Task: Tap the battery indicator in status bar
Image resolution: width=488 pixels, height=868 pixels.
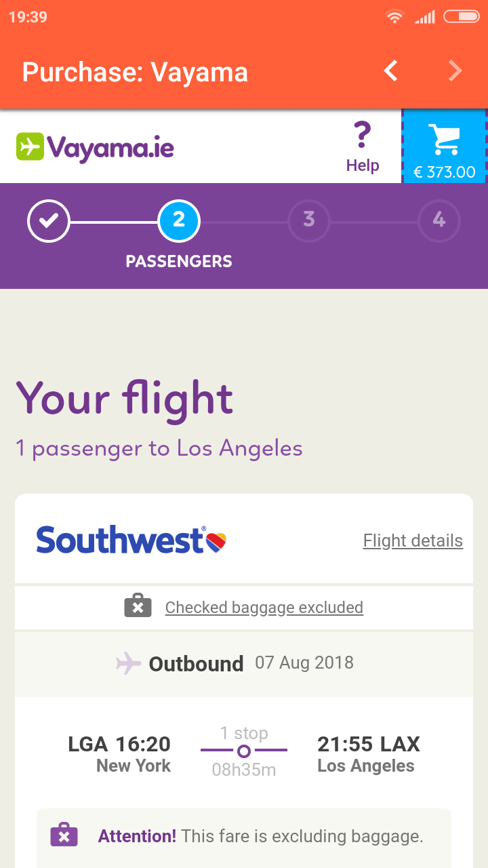Action: [x=462, y=17]
